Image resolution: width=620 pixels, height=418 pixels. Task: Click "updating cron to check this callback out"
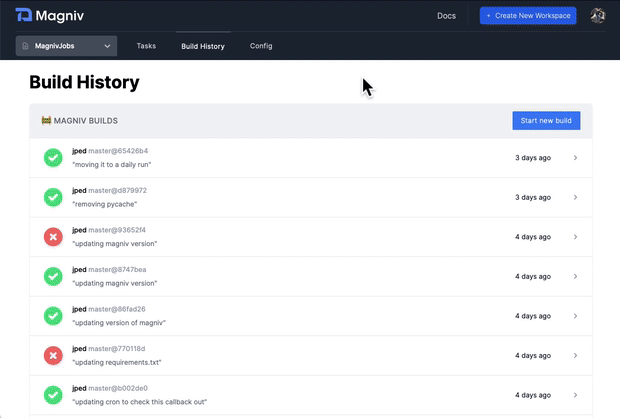pos(139,402)
